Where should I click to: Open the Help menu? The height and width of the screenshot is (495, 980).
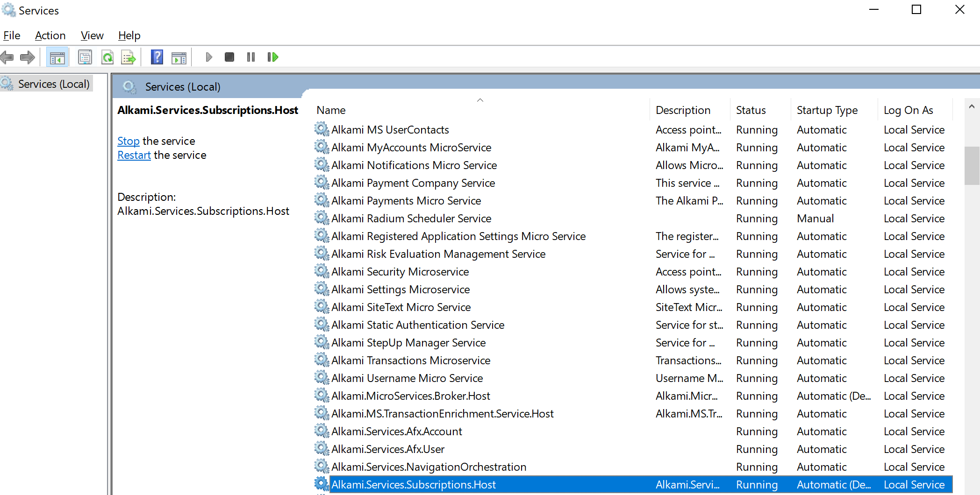(129, 35)
